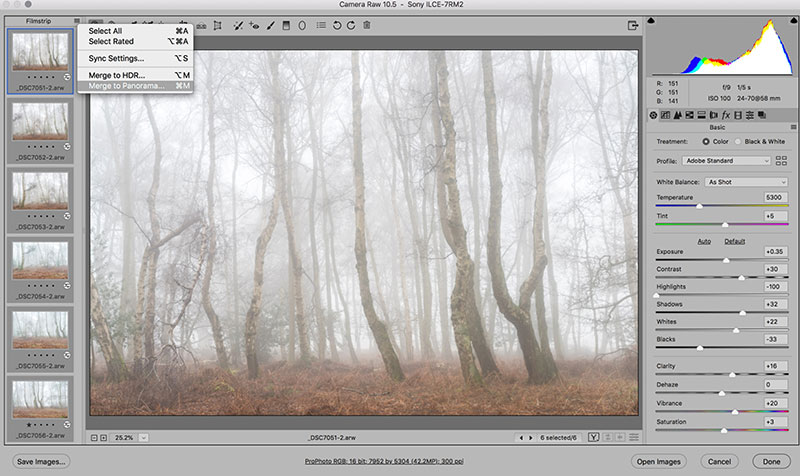Click the Dehaze value field
The image size is (800, 476).
[776, 385]
